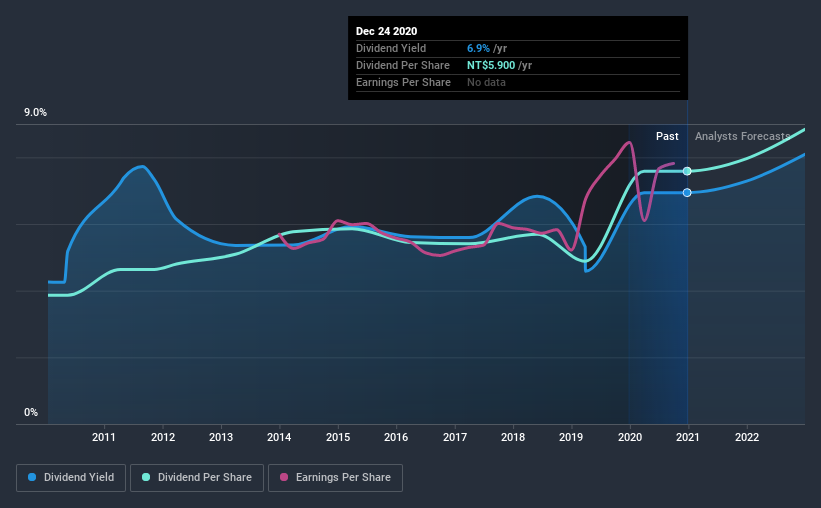Click the 2016 x-axis label
This screenshot has height=508, width=821.
coord(396,437)
